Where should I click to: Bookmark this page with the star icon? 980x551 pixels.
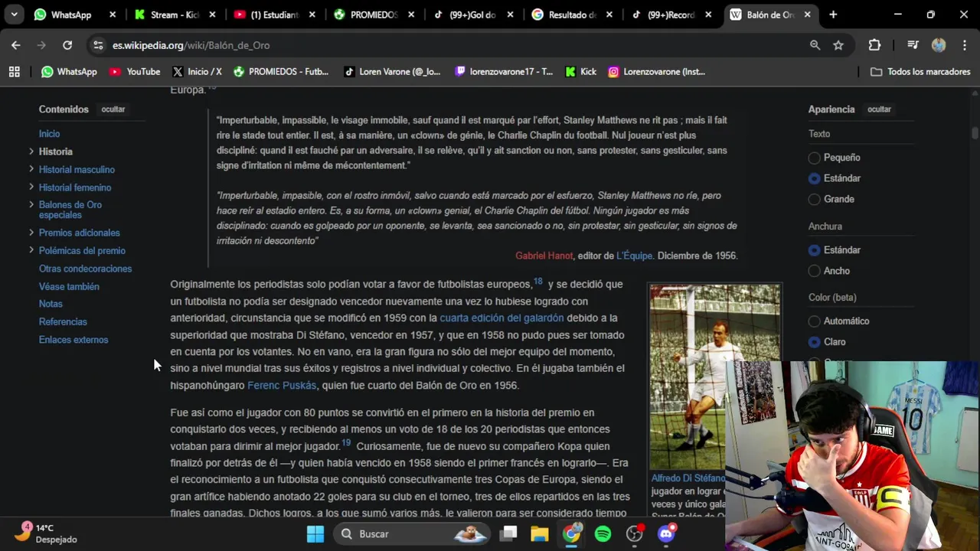coord(838,45)
